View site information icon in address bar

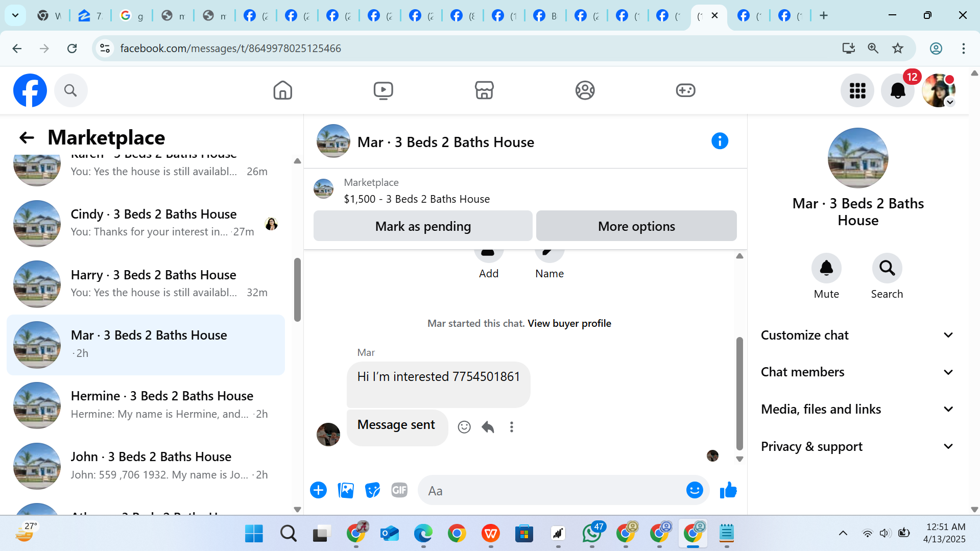[x=105, y=49]
